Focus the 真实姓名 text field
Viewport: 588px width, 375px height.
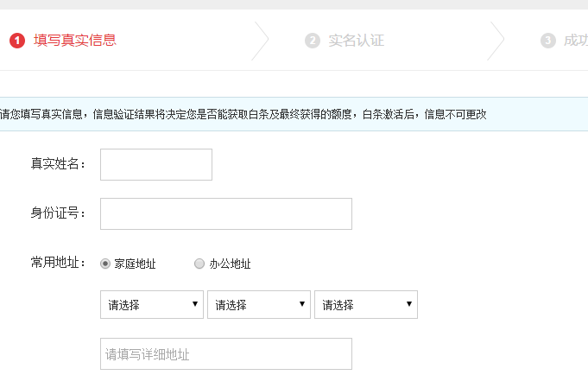tap(156, 164)
